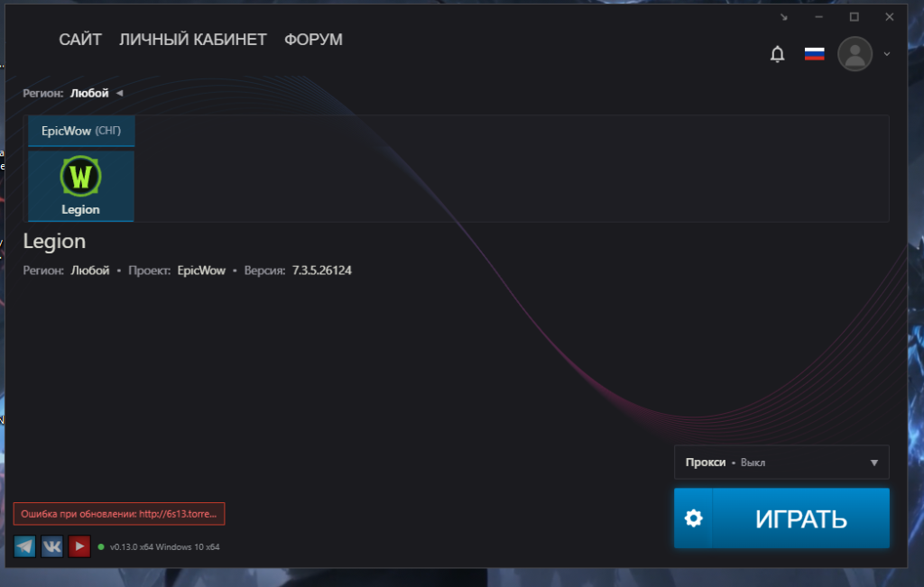
Task: Expand the Регион Любой selector
Action: [73, 93]
